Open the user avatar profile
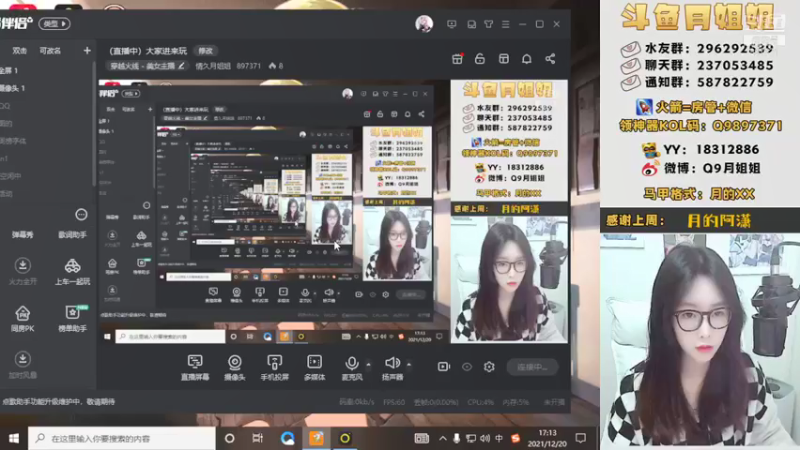The image size is (800, 450). [423, 23]
